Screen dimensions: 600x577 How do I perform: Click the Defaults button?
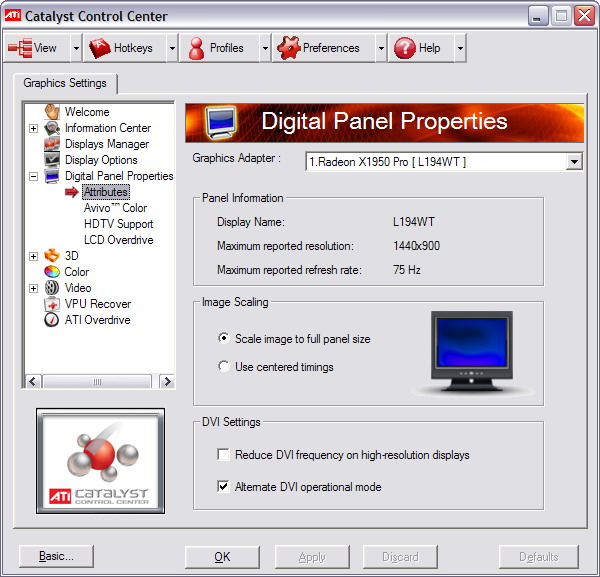[x=539, y=557]
